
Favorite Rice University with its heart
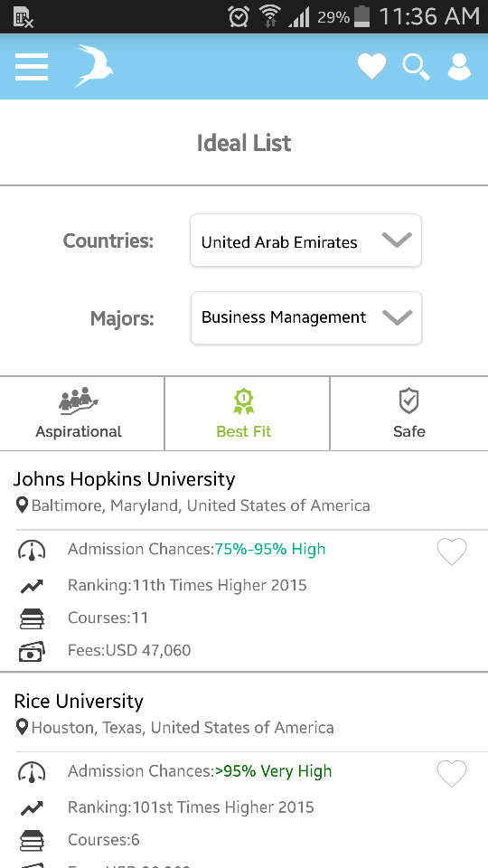click(x=452, y=773)
